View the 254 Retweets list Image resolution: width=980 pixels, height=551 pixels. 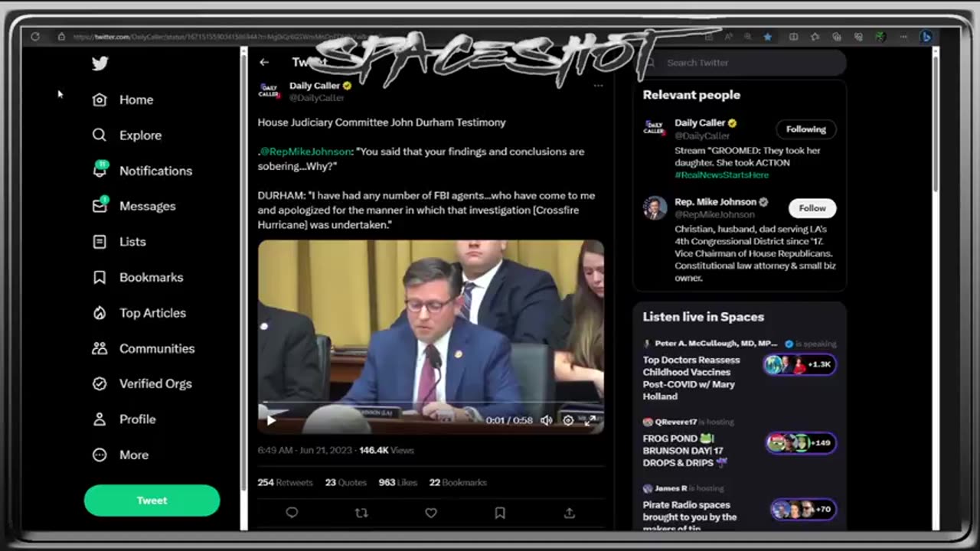(x=286, y=482)
